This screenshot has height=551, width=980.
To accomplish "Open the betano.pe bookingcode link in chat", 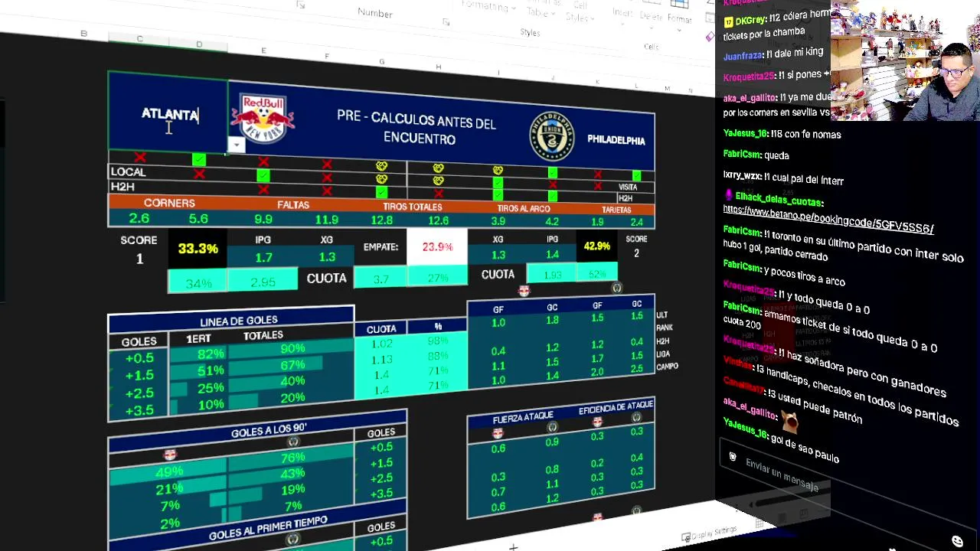I will [x=828, y=220].
